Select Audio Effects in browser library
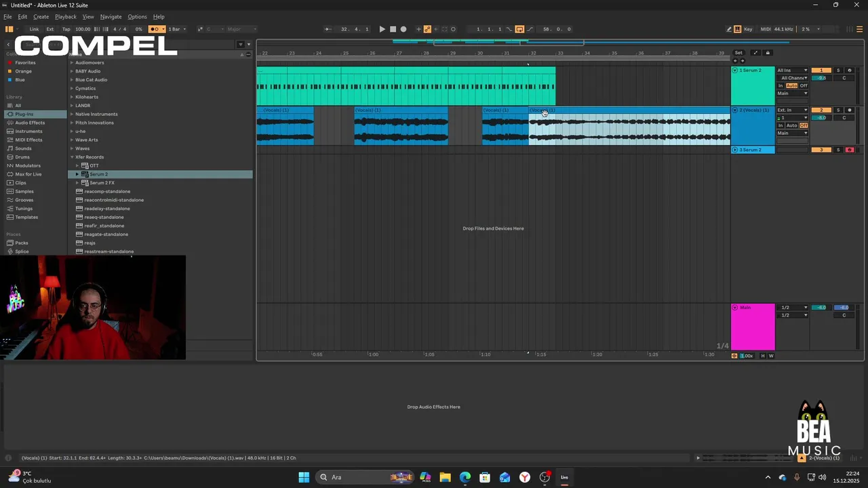Viewport: 868px width, 488px height. 30,123
